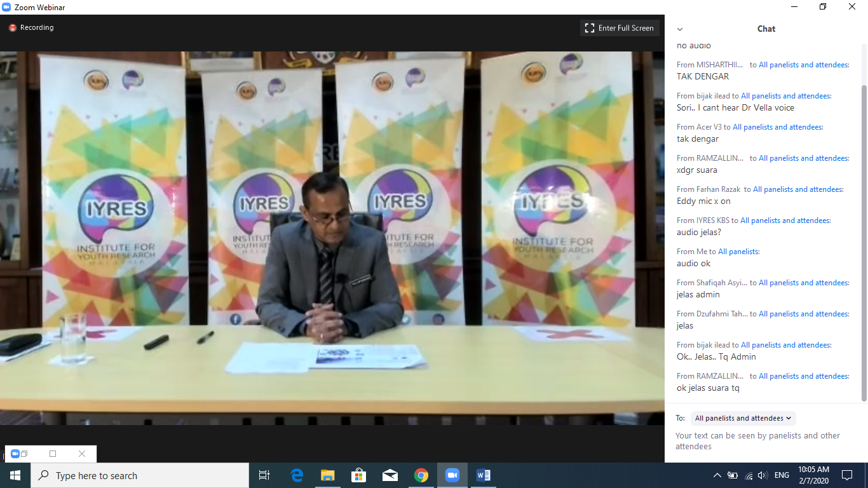This screenshot has width=868, height=488.
Task: Launch Google Chrome from taskbar
Action: pyautogui.click(x=421, y=475)
